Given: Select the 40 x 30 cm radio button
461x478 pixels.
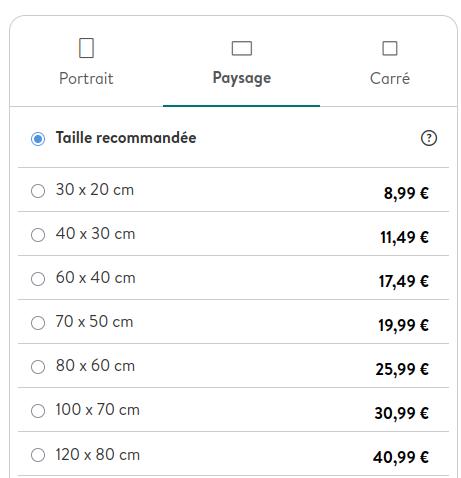Looking at the screenshot, I should tap(38, 235).
